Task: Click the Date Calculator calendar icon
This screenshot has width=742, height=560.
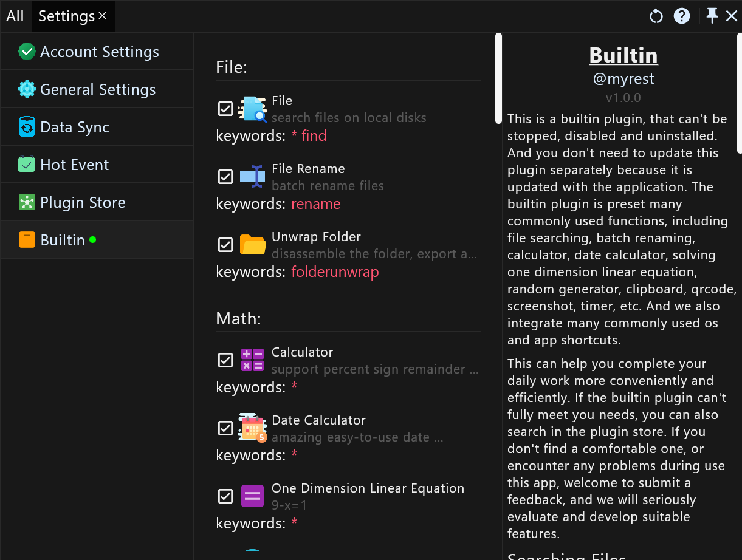Action: pos(252,428)
